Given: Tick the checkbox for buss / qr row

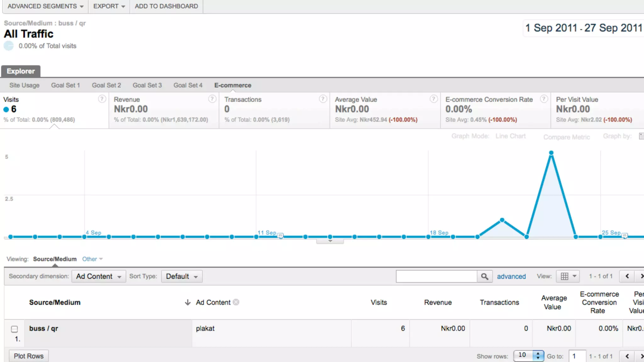Looking at the screenshot, I should click(14, 329).
